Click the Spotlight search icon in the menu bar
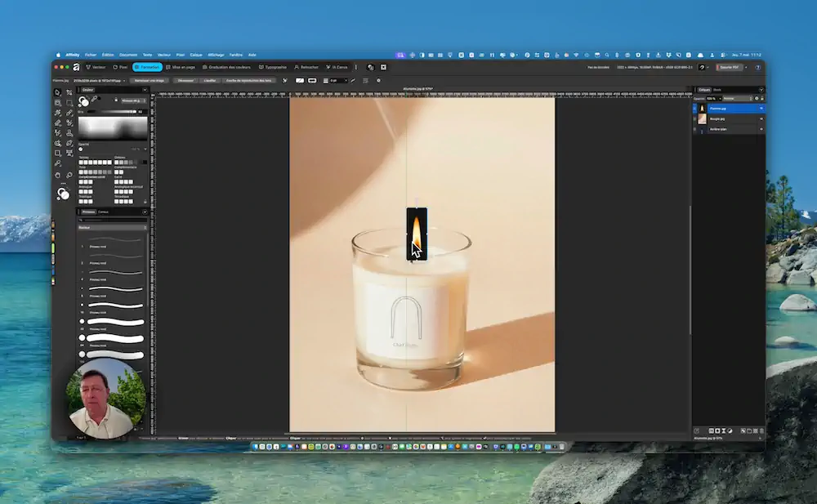 [x=607, y=55]
